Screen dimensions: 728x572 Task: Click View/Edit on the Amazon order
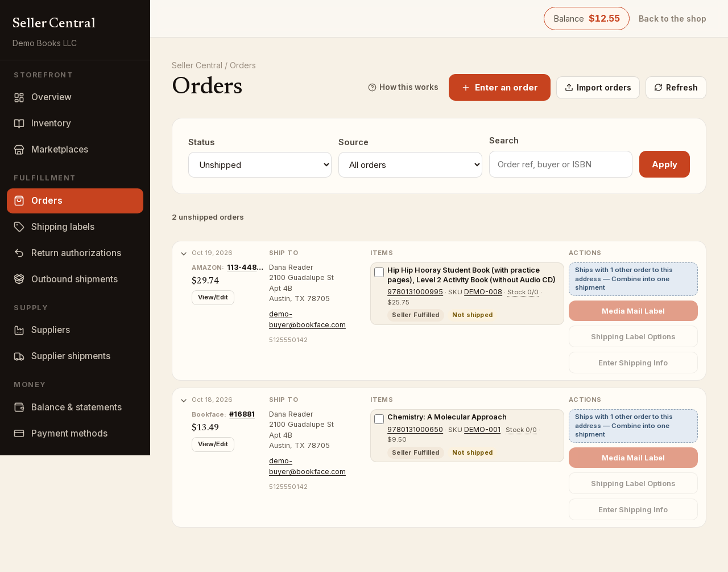click(213, 298)
